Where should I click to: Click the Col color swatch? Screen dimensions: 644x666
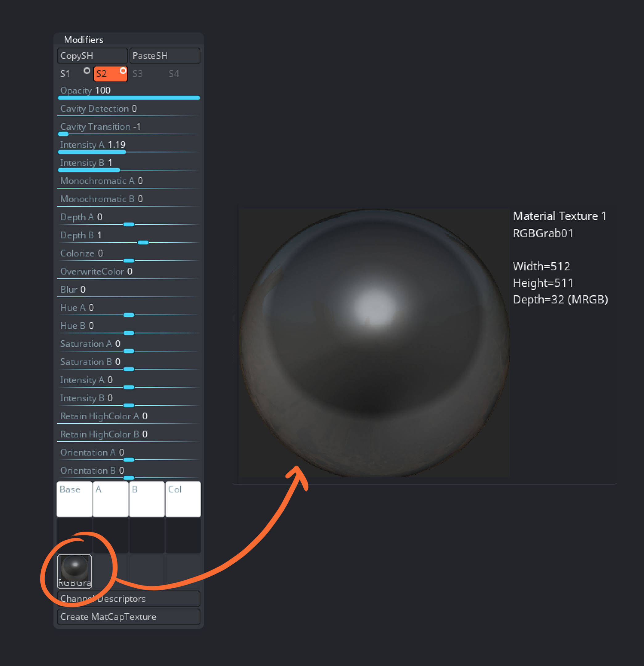[x=183, y=499]
